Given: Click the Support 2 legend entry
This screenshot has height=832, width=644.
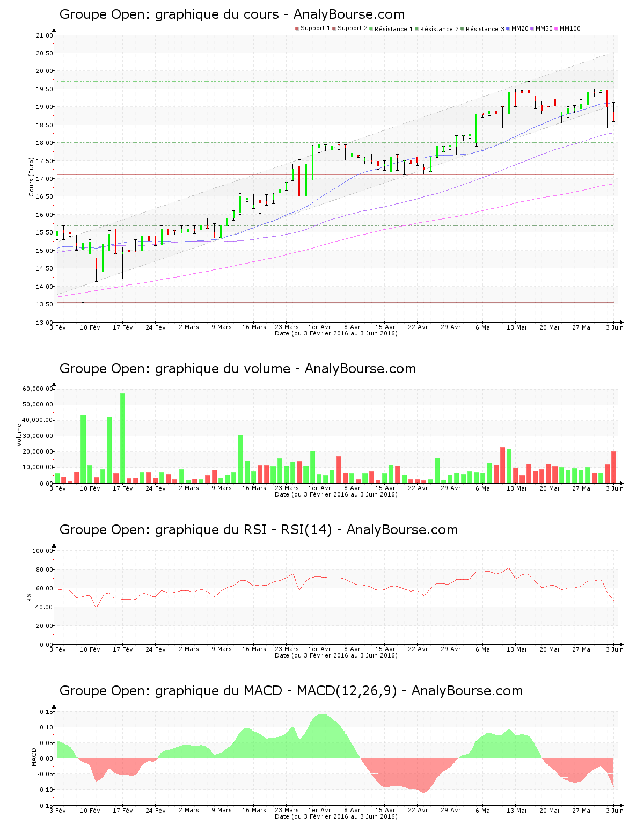Looking at the screenshot, I should click(x=350, y=28).
